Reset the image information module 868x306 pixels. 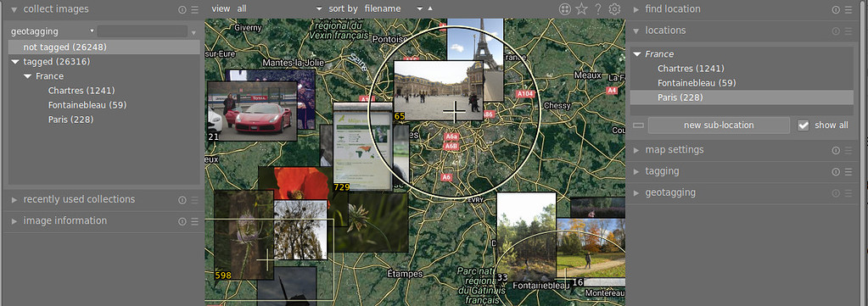182,221
